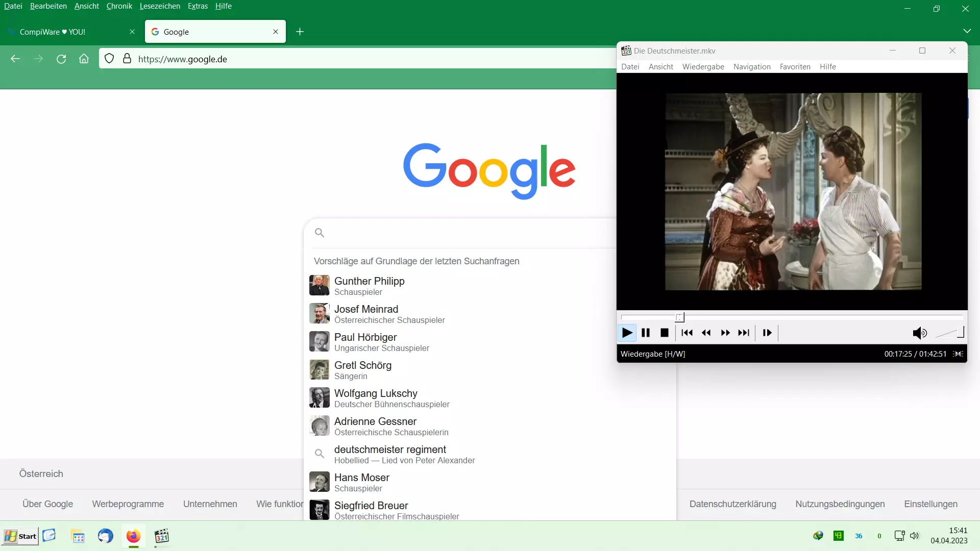Viewport: 980px width, 551px height.
Task: Click Siegfried Breuer thumbnail
Action: point(320,510)
